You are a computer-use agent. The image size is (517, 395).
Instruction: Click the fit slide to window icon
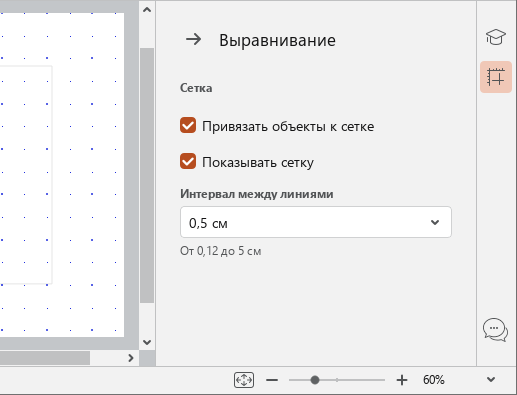244,380
